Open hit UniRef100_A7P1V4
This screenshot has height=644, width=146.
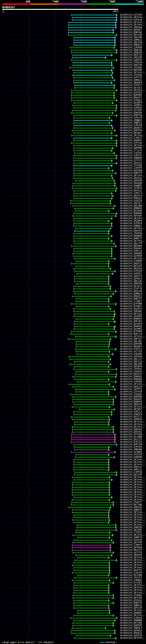click(131, 20)
